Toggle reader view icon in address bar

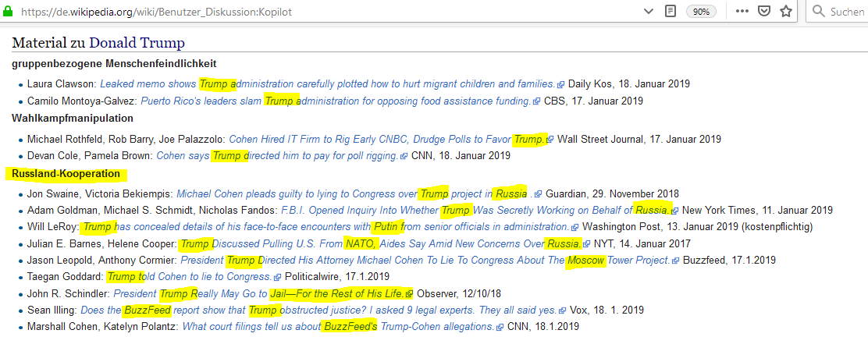[670, 12]
